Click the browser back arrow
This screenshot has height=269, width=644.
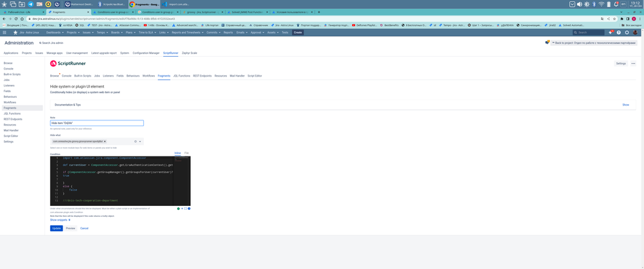click(4, 19)
